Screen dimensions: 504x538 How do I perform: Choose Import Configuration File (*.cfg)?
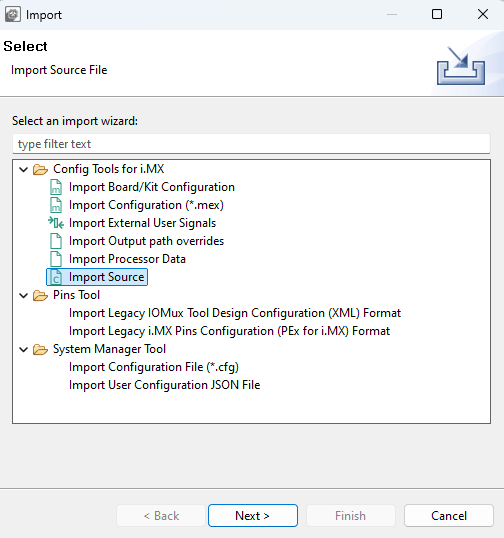pos(154,367)
